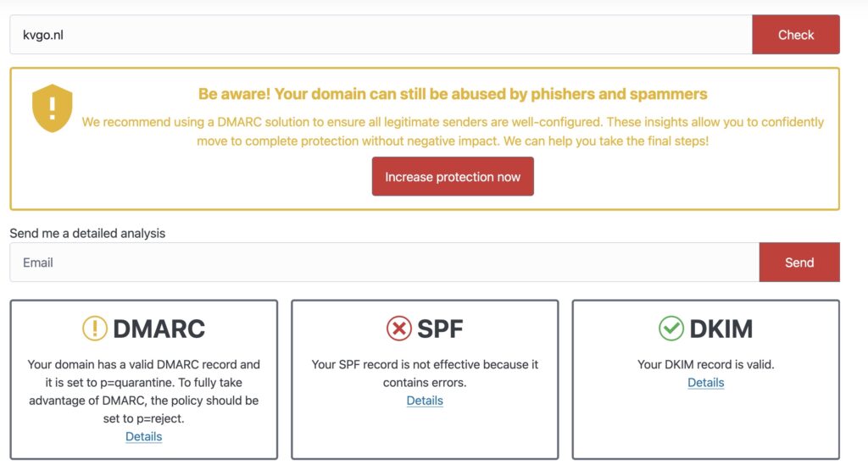Focus the domain field containing kvgo.nl
868x470 pixels.
coord(381,35)
